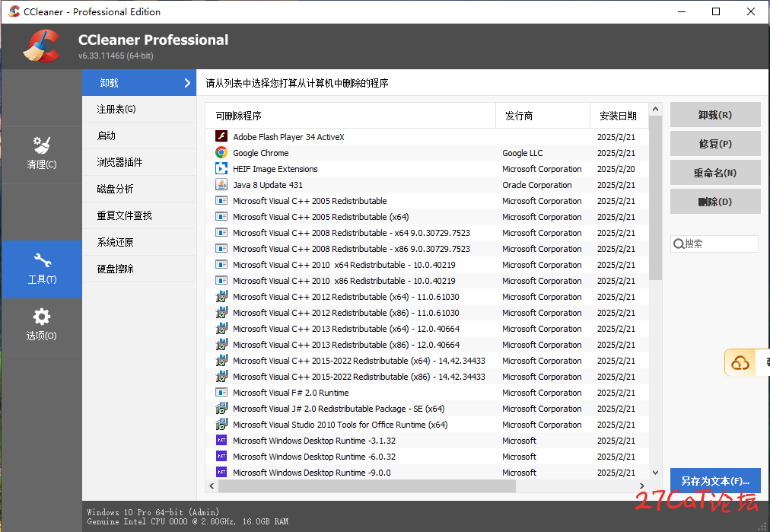The image size is (770, 532).
Task: Select Microsoft Visual C++ 2005 Redistributable row
Action: click(427, 201)
